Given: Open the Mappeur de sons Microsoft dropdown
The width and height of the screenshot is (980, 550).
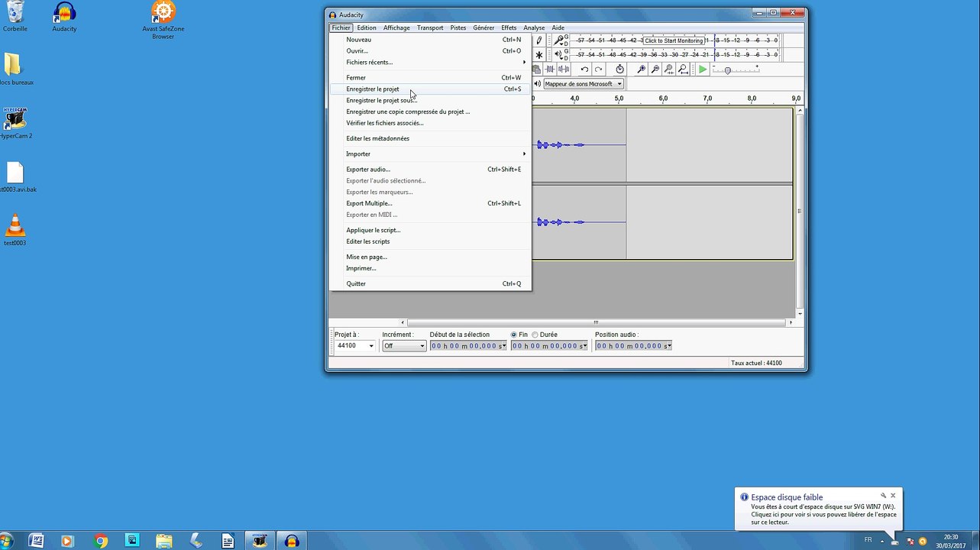Looking at the screenshot, I should 584,84.
